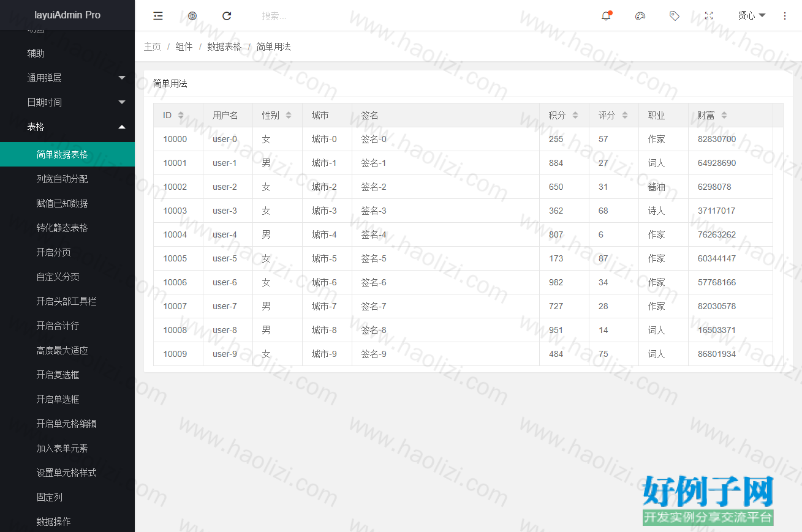Open the vertical three-dot more menu

(785, 16)
